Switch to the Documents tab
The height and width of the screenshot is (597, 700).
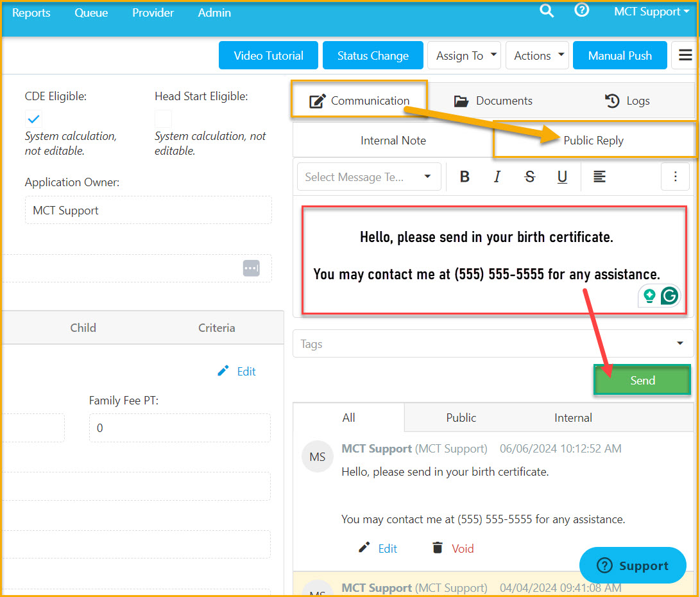click(493, 101)
